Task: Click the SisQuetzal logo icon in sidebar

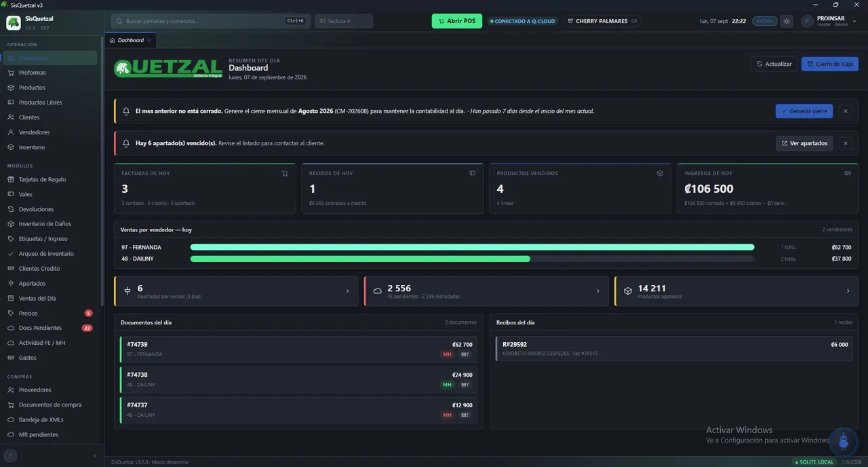Action: coord(14,23)
